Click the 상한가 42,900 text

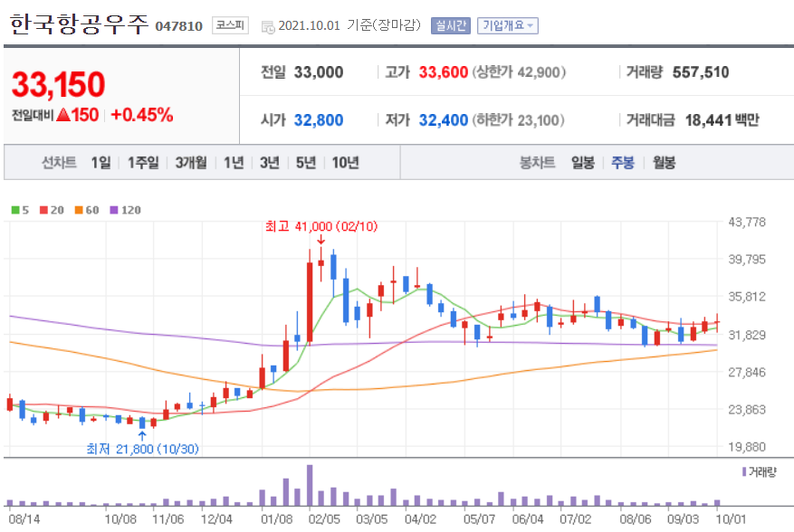coord(519,72)
